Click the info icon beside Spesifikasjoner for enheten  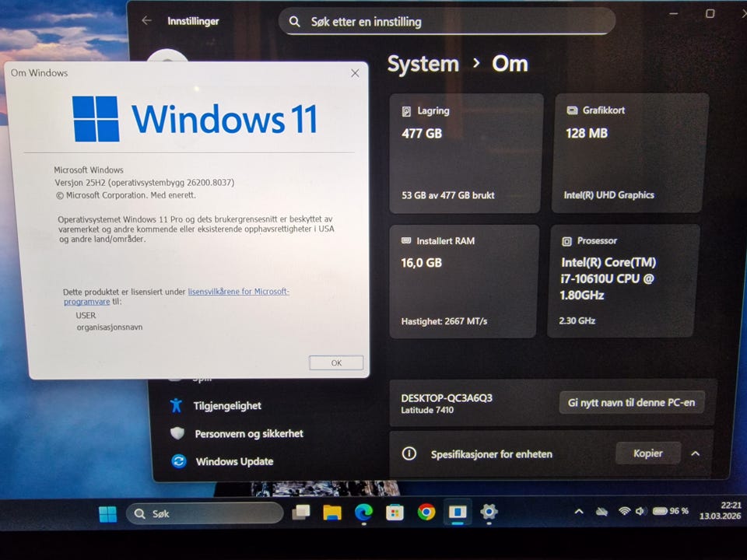pyautogui.click(x=409, y=453)
